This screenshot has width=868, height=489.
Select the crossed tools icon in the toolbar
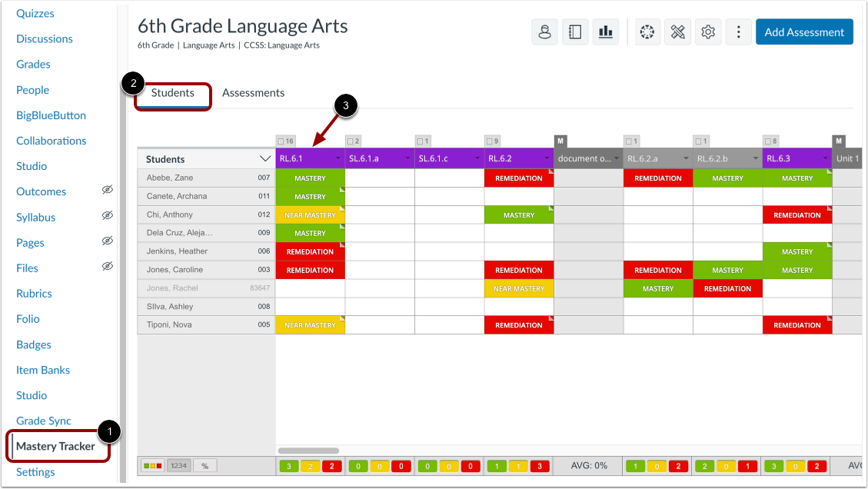[x=677, y=32]
